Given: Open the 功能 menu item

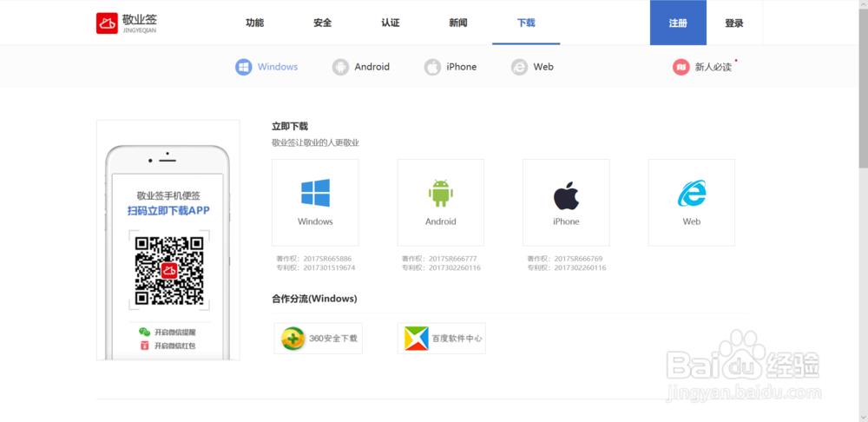Looking at the screenshot, I should point(254,23).
